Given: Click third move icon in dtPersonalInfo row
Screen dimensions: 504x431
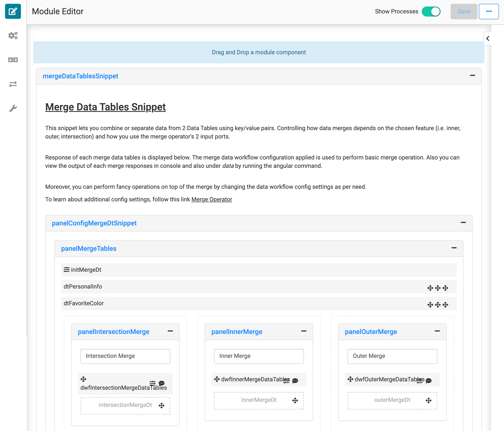Looking at the screenshot, I should click(x=445, y=288).
